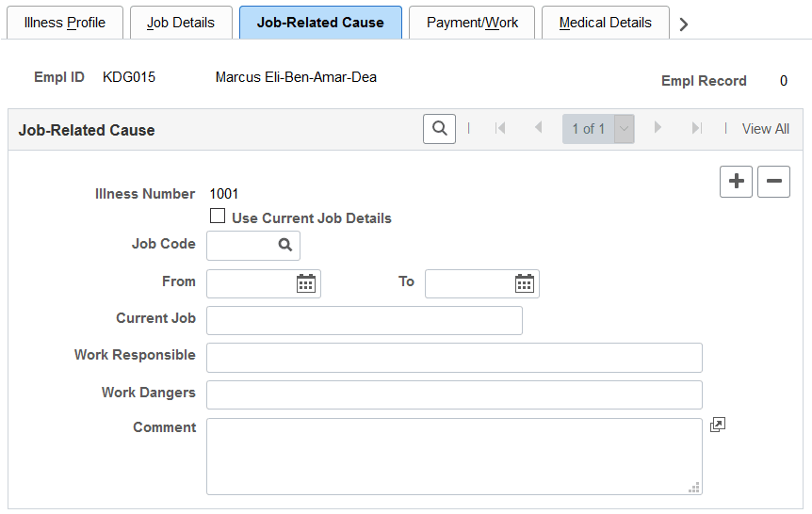Select the Empl ID value KDG015
812x514 pixels.
[x=129, y=77]
